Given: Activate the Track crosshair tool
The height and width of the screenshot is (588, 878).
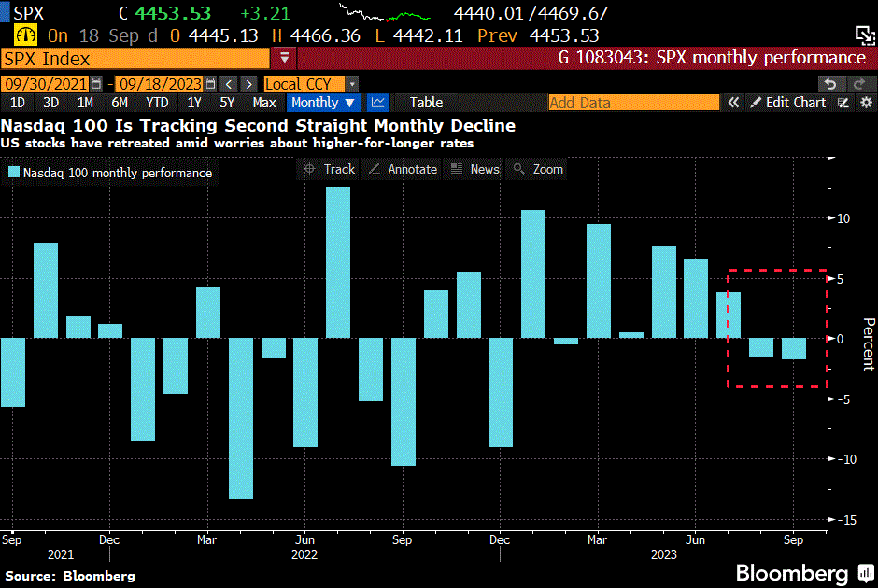Looking at the screenshot, I should 329,169.
